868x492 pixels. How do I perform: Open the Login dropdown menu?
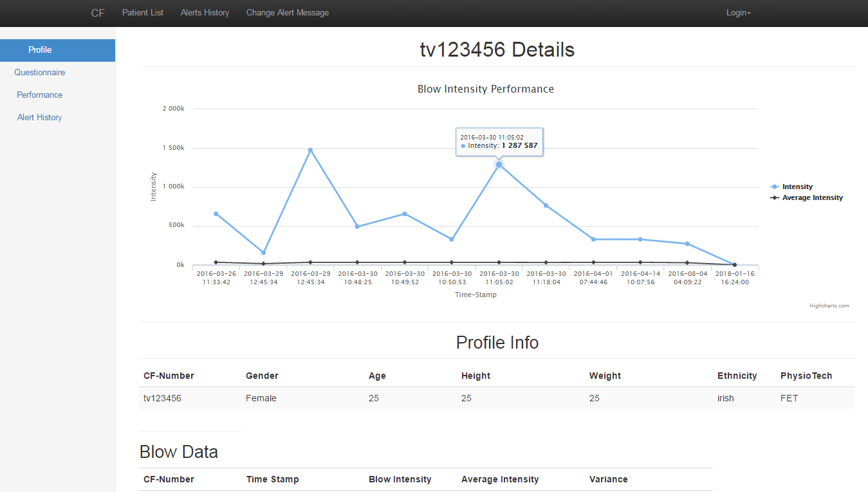tap(738, 13)
